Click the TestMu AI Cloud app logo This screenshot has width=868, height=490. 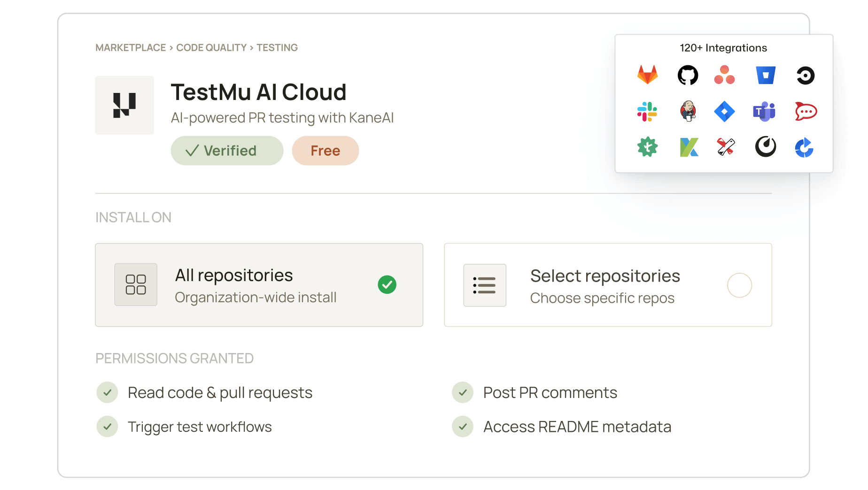pos(124,105)
